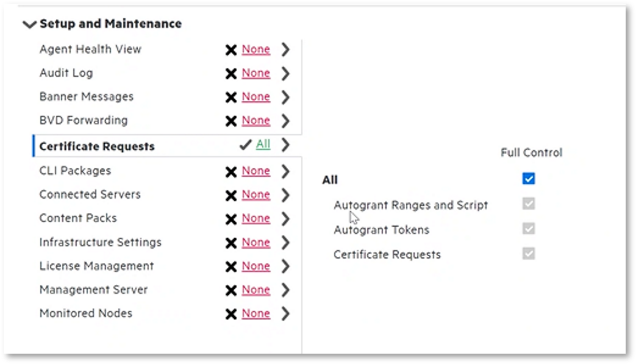Click the X icon beside Content Packs
Viewport: 636px width, 364px height.
click(x=231, y=219)
